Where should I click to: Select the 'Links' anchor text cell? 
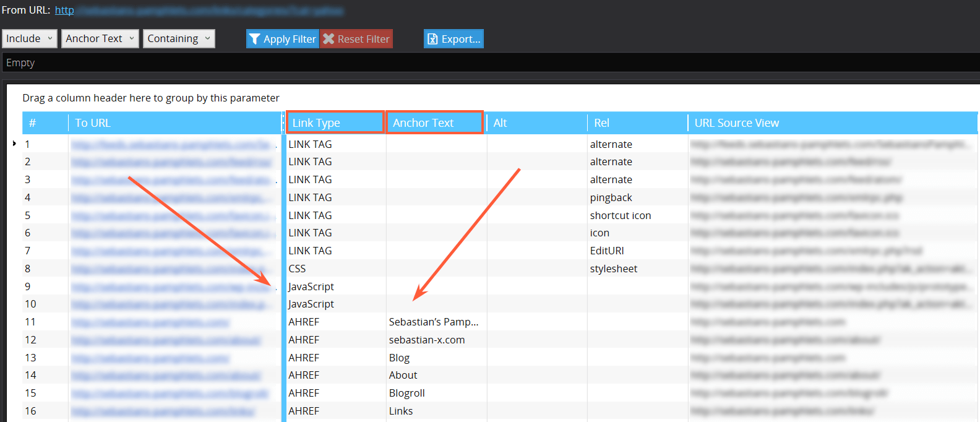pos(436,411)
